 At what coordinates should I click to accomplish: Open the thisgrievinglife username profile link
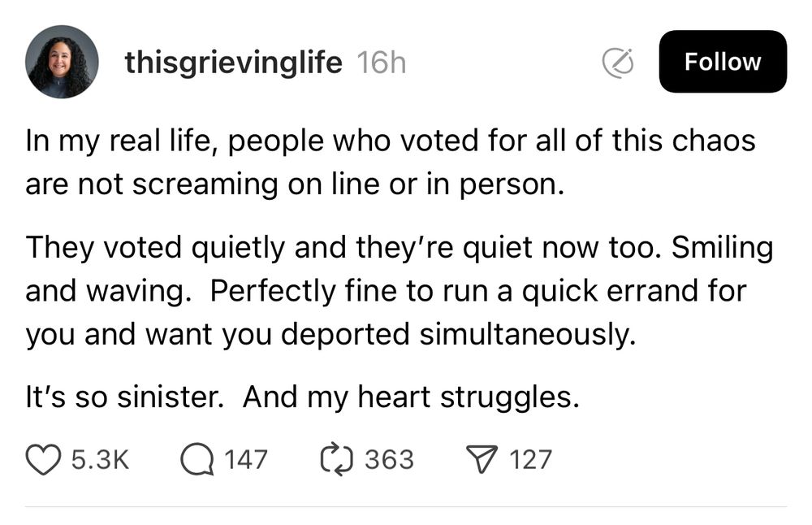(x=234, y=63)
